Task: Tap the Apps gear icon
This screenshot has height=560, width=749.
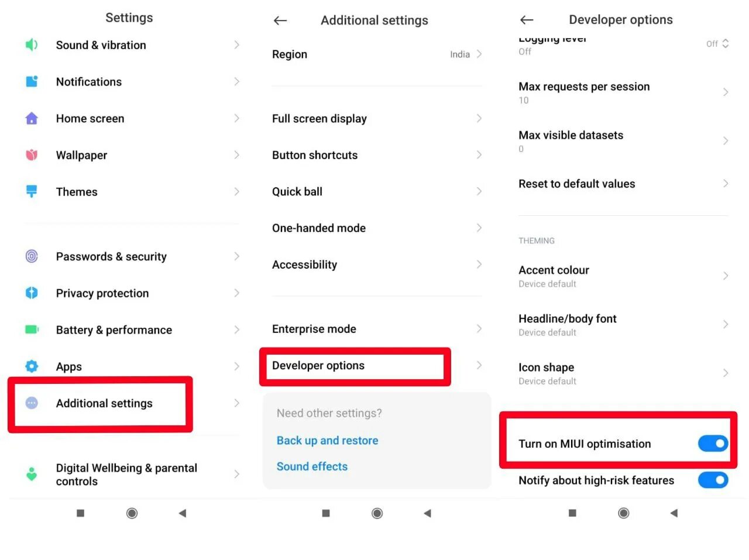Action: tap(32, 366)
